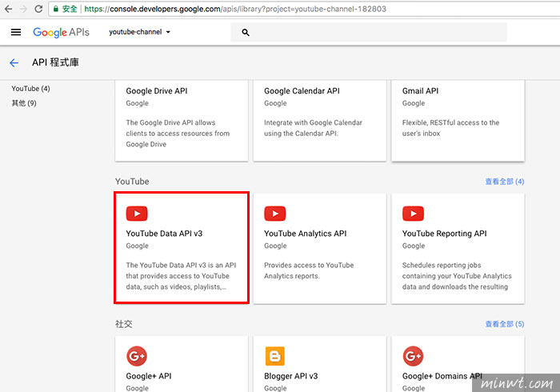The height and width of the screenshot is (392, 560).
Task: Click 'Google' publisher under Gmail API
Action: pyautogui.click(x=414, y=103)
